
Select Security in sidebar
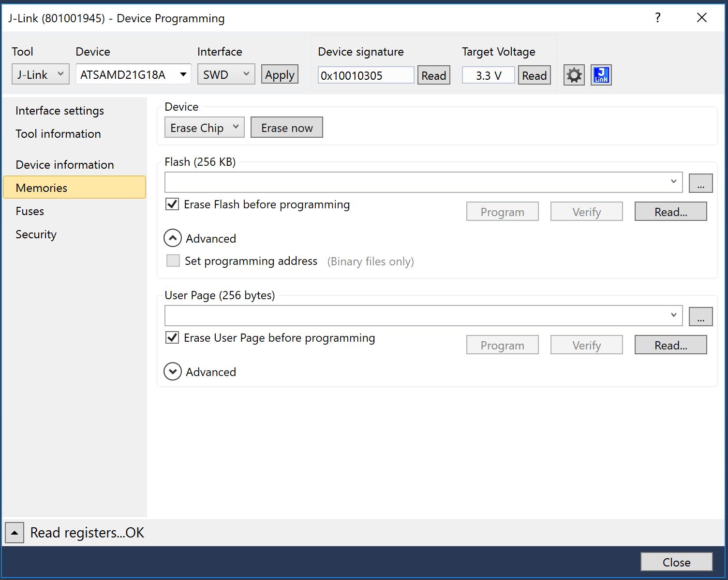click(x=74, y=234)
